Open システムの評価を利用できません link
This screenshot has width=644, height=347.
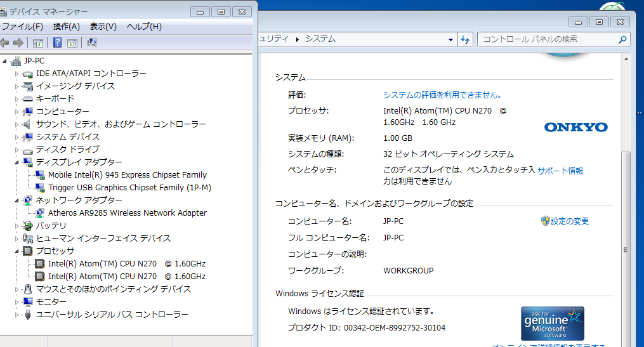point(442,95)
